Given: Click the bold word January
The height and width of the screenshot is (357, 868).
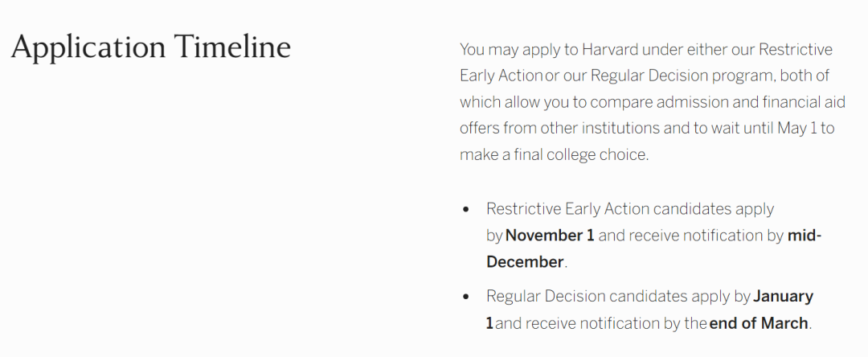Looking at the screenshot, I should (783, 296).
